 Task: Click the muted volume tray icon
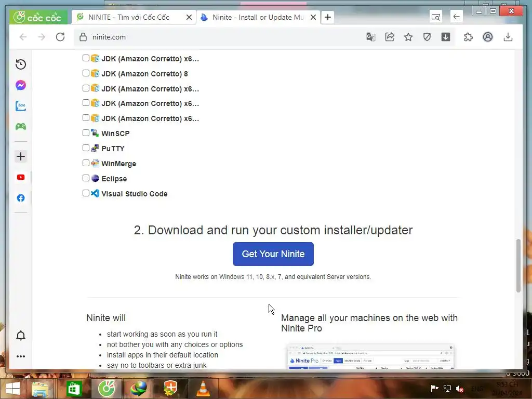pos(460,389)
